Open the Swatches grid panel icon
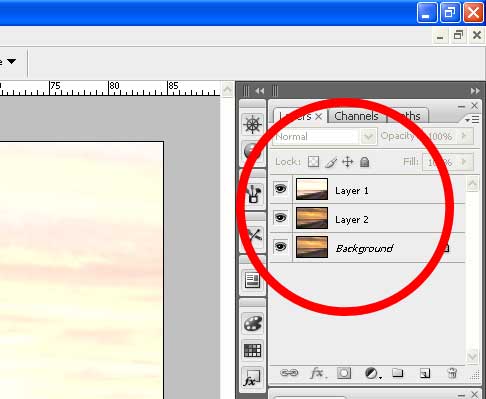 click(x=253, y=351)
